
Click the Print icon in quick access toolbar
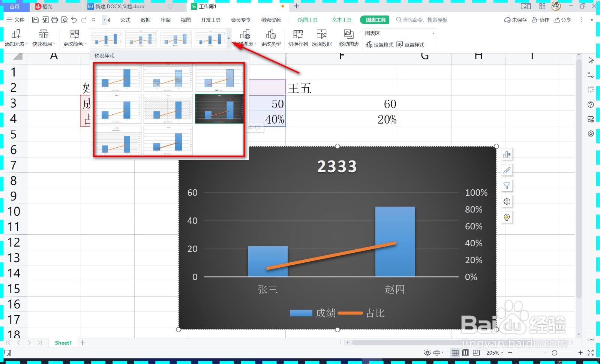(55, 20)
